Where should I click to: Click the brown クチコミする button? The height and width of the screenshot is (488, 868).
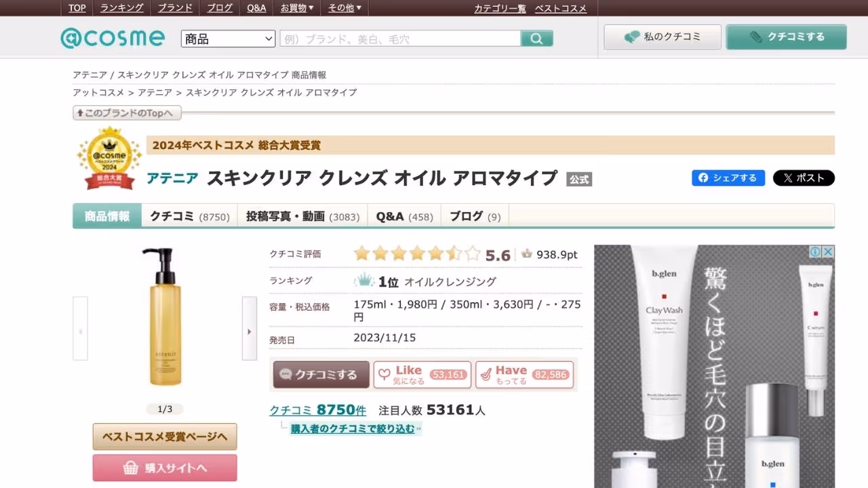pos(321,374)
